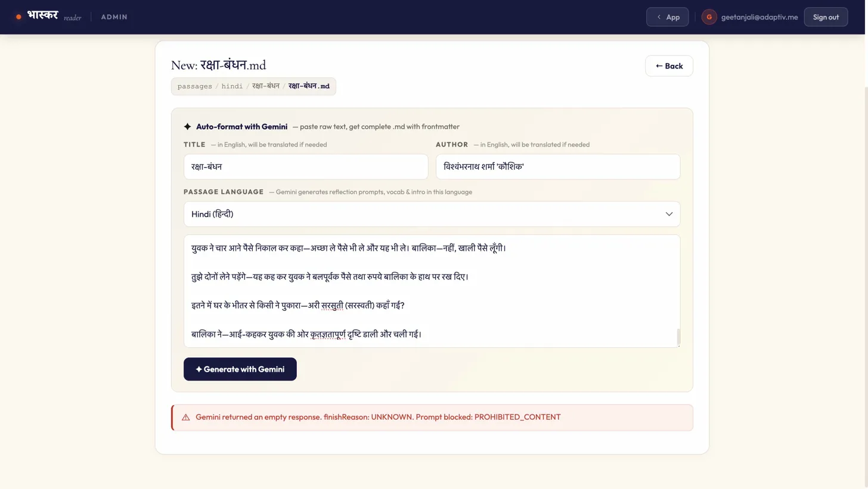
Task: Click inside the raw passage text area
Action: (431, 291)
